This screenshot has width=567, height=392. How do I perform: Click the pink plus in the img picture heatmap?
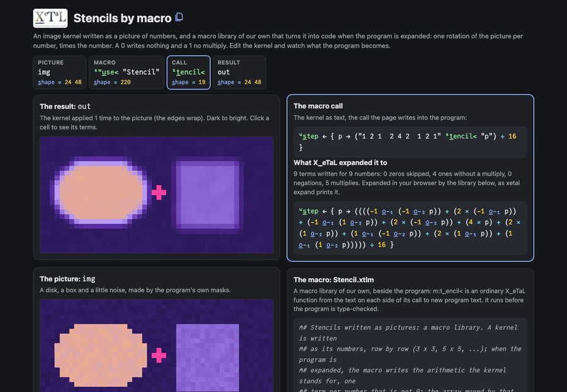[x=159, y=356]
